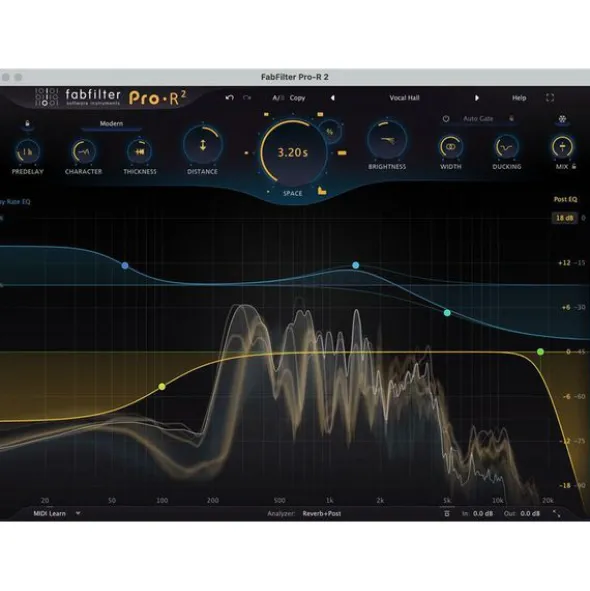Click the Character knob
590x591 pixels.
click(83, 152)
